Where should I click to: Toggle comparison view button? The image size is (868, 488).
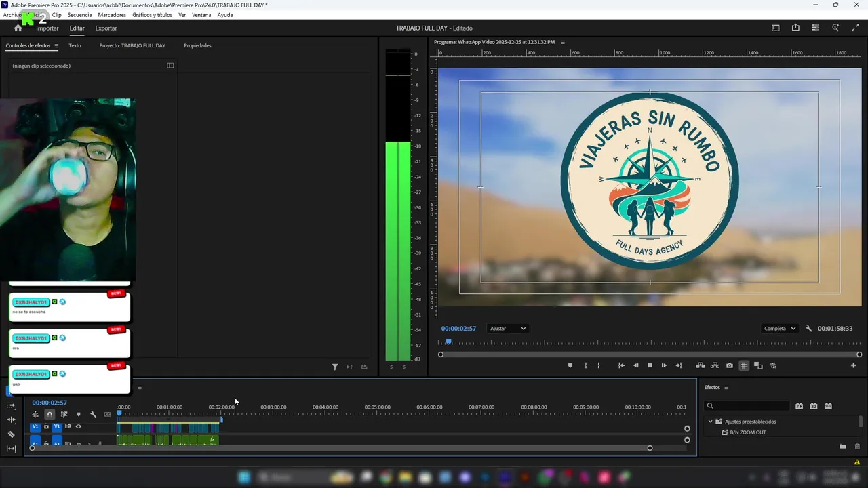758,365
